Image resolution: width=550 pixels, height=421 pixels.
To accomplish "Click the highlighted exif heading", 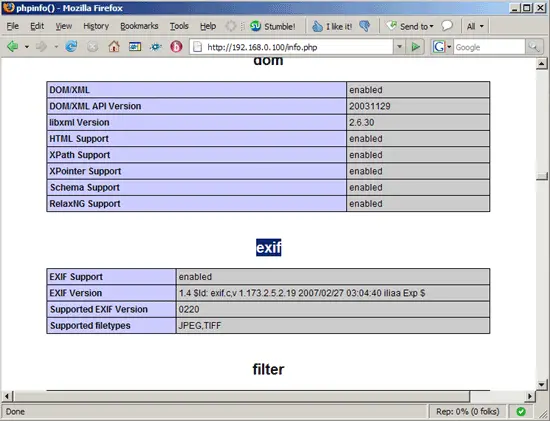I will 268,248.
